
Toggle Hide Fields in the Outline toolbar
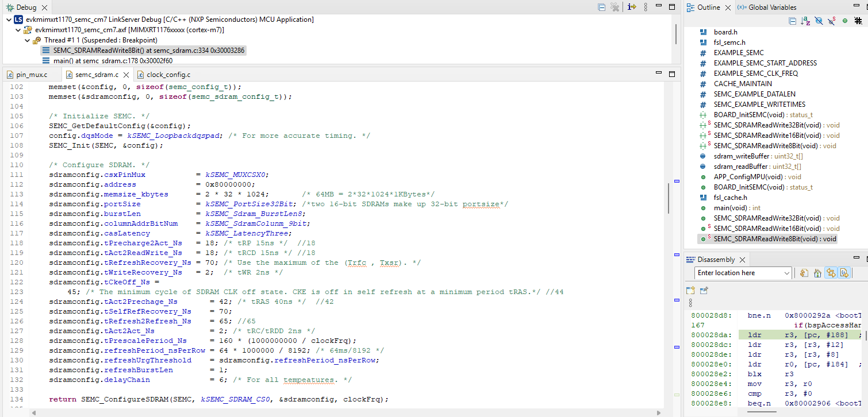pyautogui.click(x=819, y=21)
